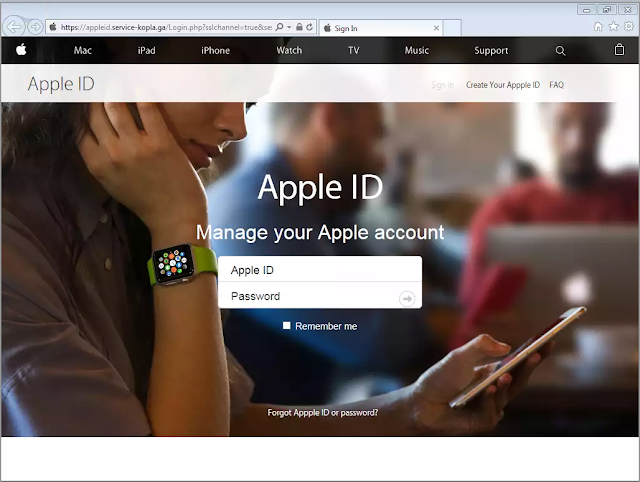Open Favorites with the star icon
Image resolution: width=640 pixels, height=482 pixels.
coord(613,27)
